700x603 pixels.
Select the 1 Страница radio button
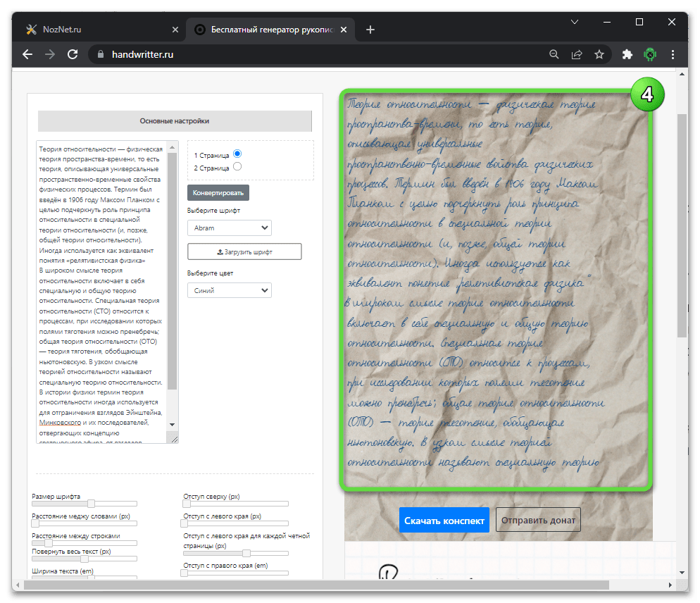pos(237,154)
